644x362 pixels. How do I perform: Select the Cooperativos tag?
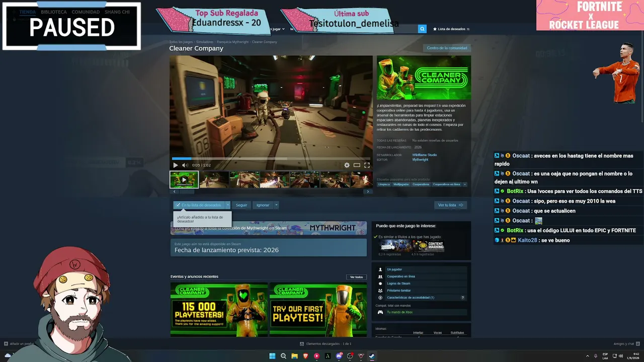pyautogui.click(x=421, y=185)
